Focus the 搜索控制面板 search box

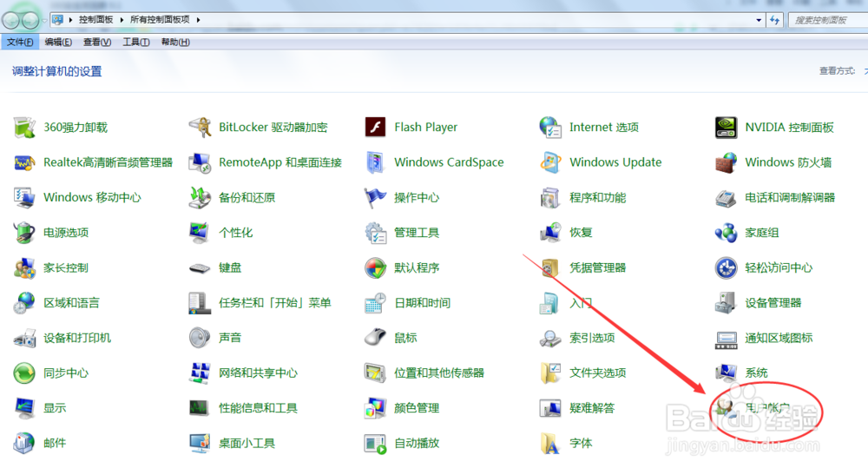click(828, 20)
